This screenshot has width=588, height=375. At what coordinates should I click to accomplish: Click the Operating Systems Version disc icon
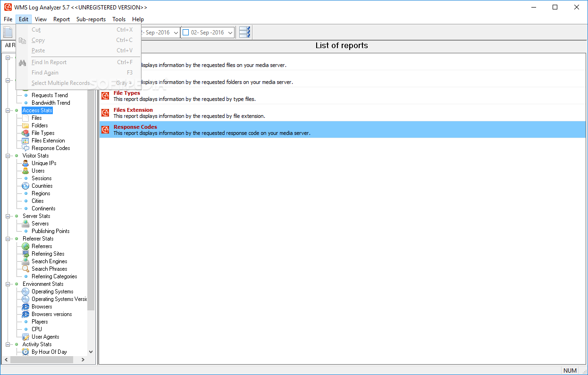[x=25, y=299]
